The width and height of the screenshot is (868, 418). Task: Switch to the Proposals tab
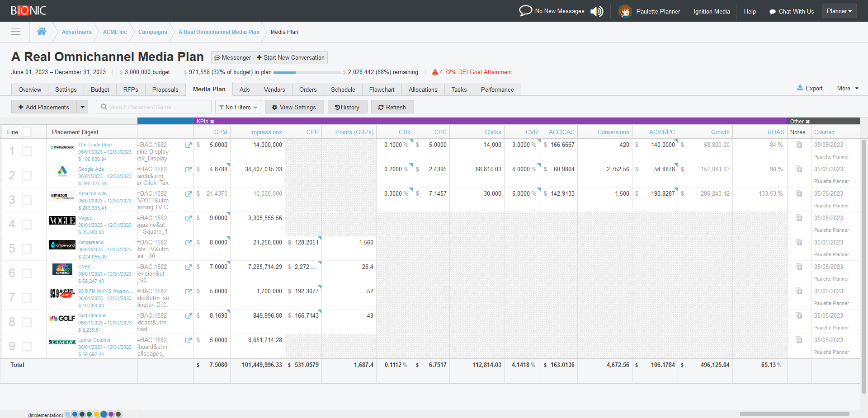165,89
